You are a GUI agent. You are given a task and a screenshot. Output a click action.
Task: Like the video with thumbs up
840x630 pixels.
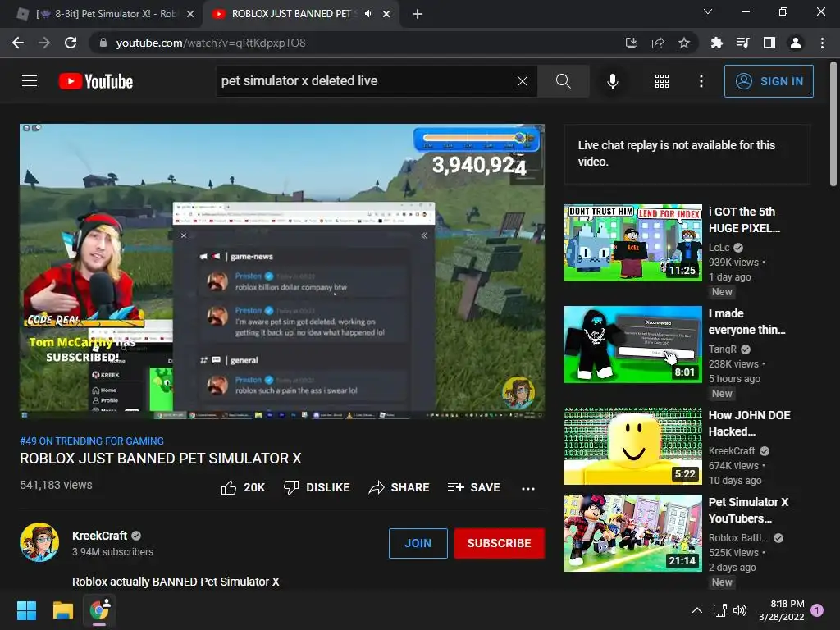pos(243,487)
